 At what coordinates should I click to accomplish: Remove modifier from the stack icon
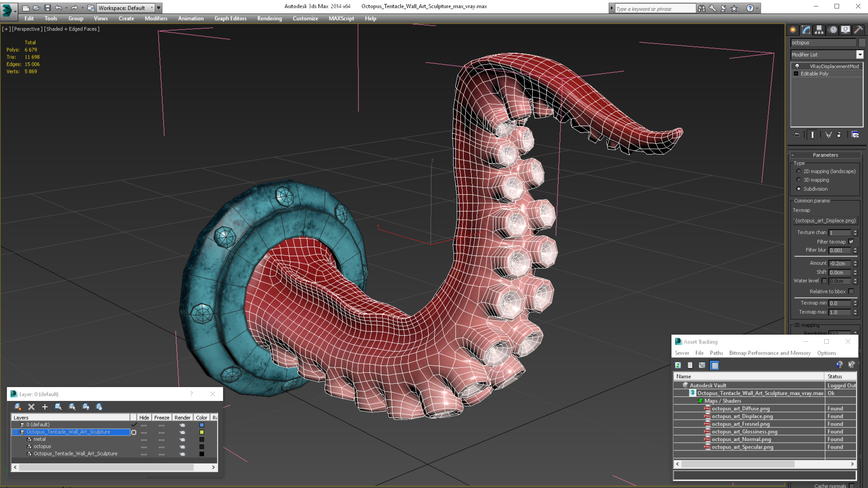[x=839, y=135]
